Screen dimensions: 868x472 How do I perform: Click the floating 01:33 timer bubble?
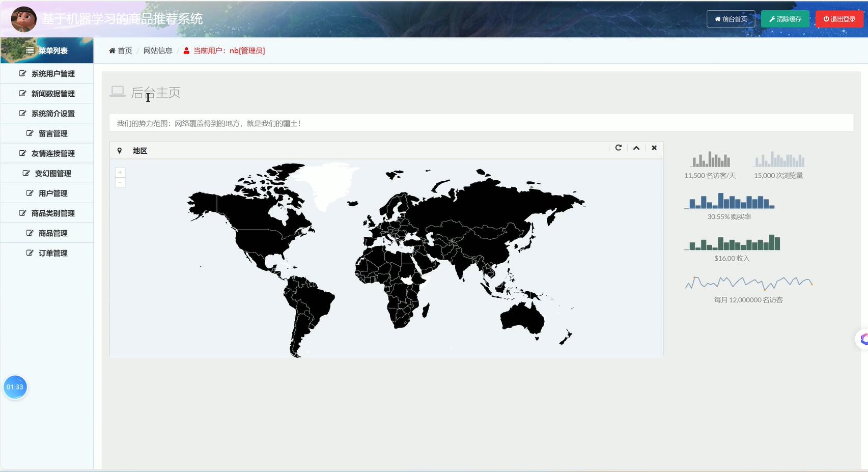point(15,387)
